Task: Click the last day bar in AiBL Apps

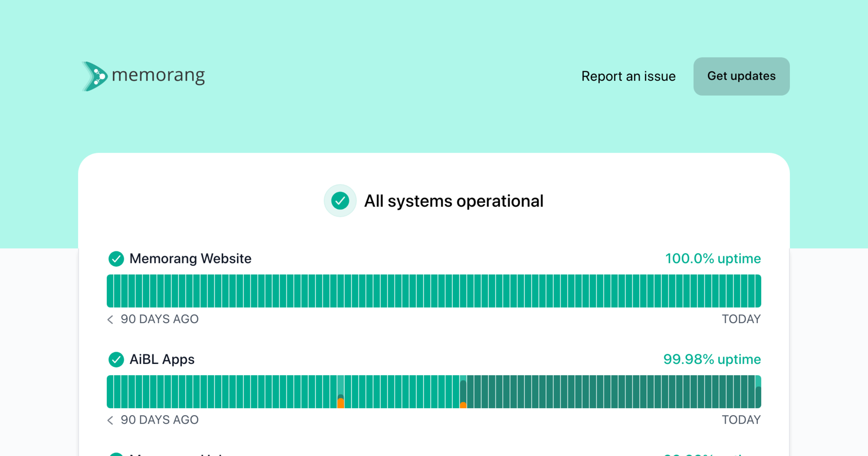Action: point(758,392)
